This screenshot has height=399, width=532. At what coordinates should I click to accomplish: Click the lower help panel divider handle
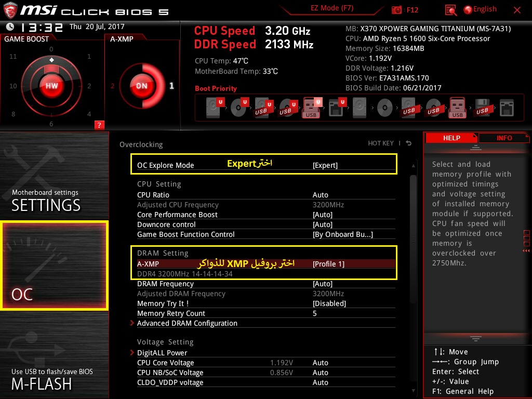[x=475, y=338]
